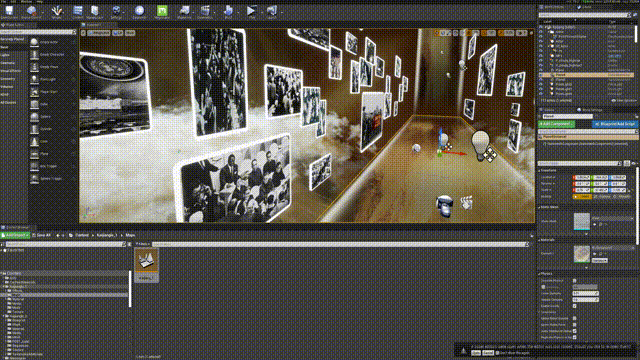Open the Perspective view mode dropdown
640x360 pixels.
pyautogui.click(x=99, y=33)
